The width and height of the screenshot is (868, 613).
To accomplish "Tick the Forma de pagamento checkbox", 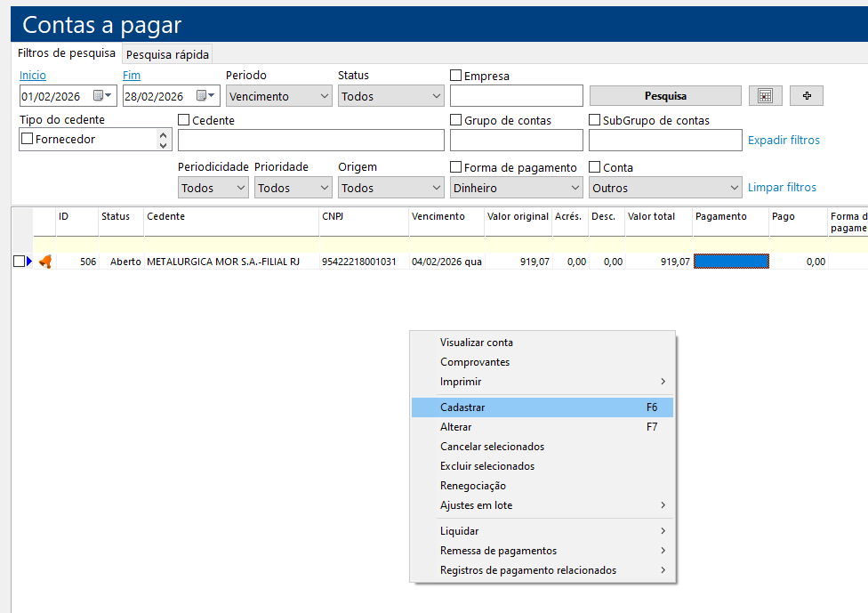I will 456,167.
